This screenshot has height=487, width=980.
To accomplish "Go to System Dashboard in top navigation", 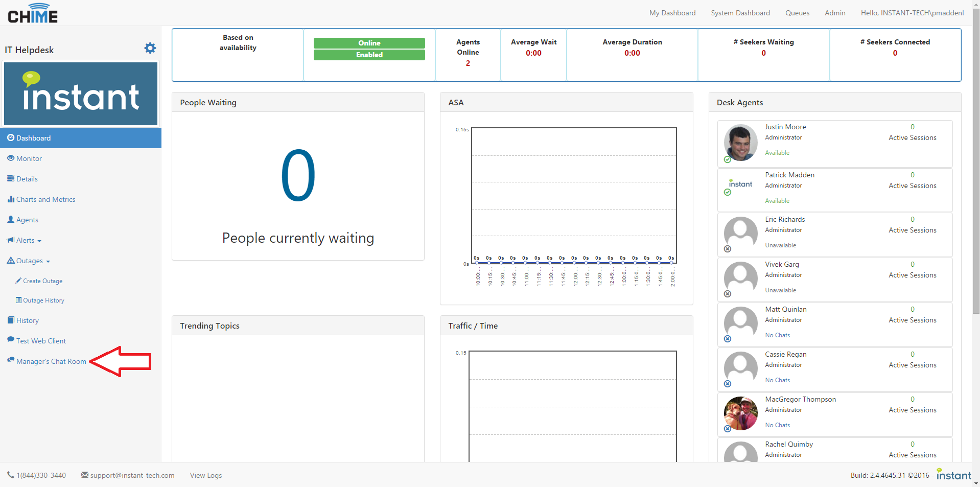I will (x=740, y=13).
